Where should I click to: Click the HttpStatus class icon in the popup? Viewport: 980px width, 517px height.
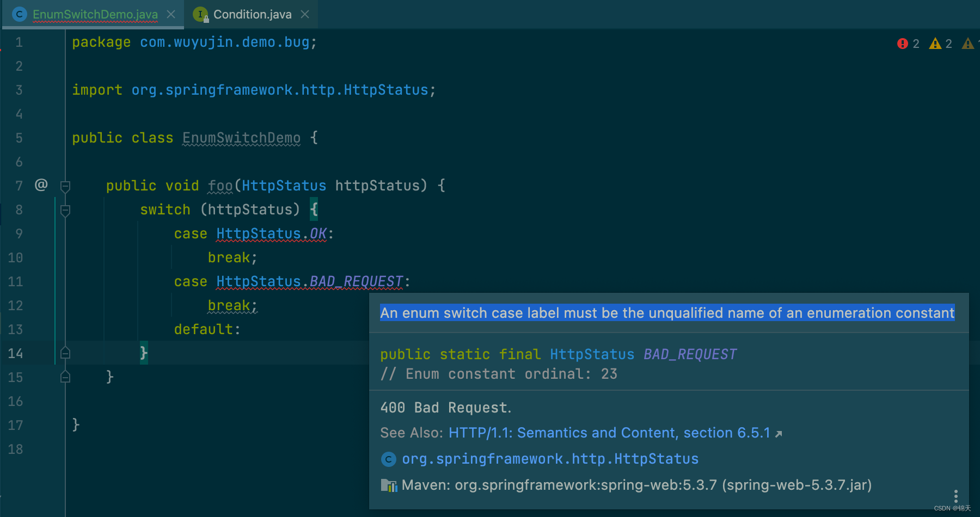pyautogui.click(x=388, y=459)
